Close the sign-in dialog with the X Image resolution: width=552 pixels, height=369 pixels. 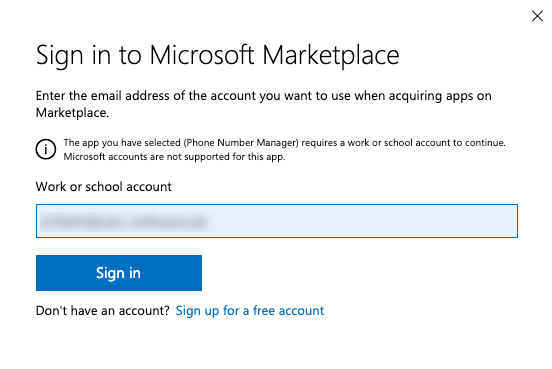[x=537, y=16]
